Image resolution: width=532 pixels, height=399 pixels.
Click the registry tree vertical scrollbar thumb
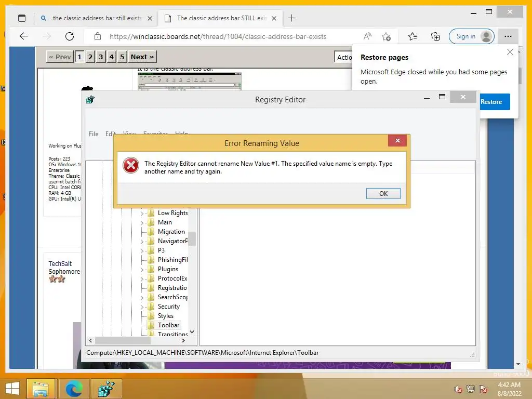(192, 239)
